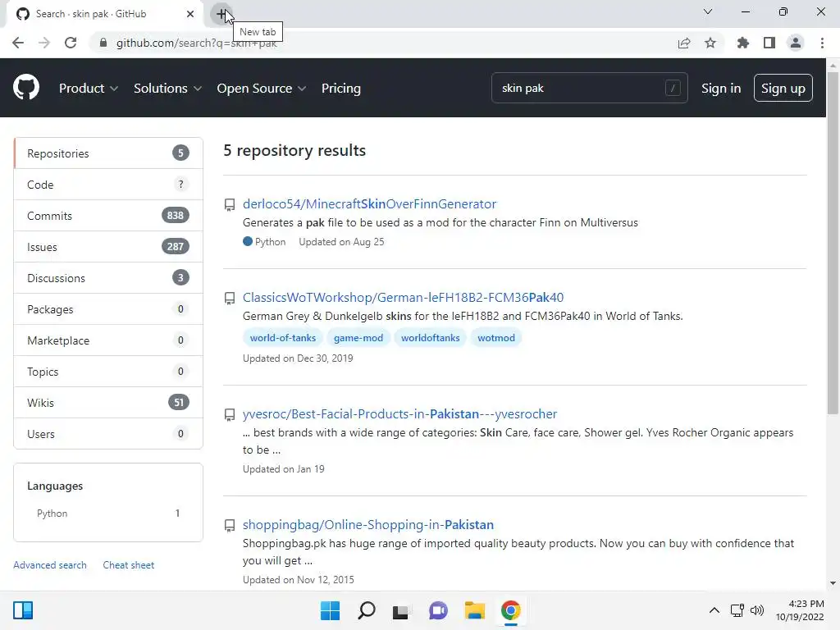The height and width of the screenshot is (630, 840).
Task: Select Repositories filter
Action: [108, 153]
